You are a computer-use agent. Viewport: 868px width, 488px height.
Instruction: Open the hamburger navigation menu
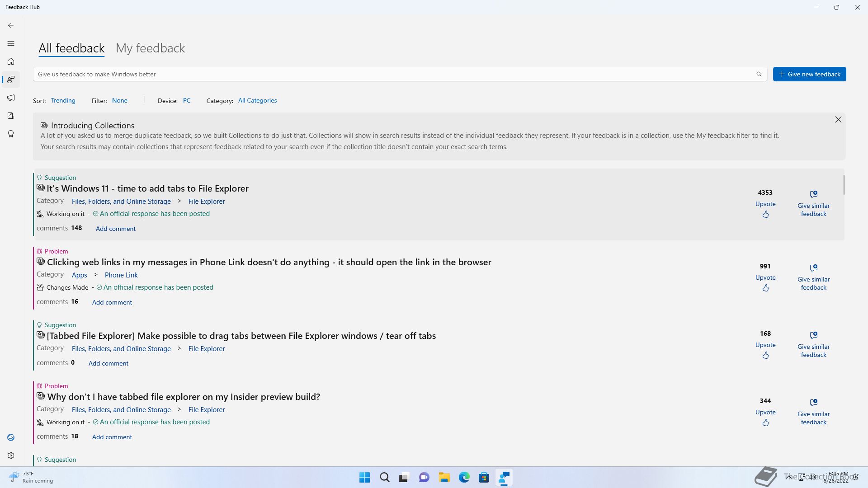point(11,43)
